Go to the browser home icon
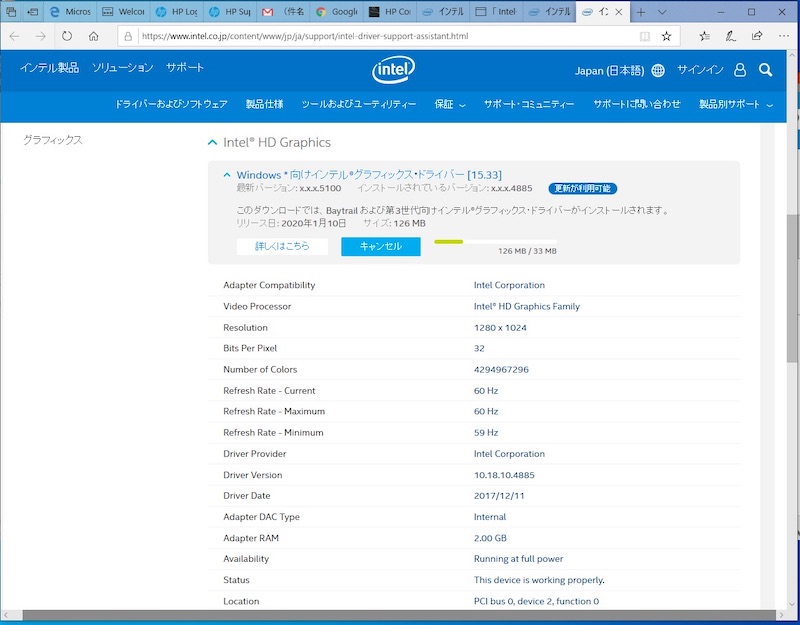The image size is (800, 625). click(93, 36)
